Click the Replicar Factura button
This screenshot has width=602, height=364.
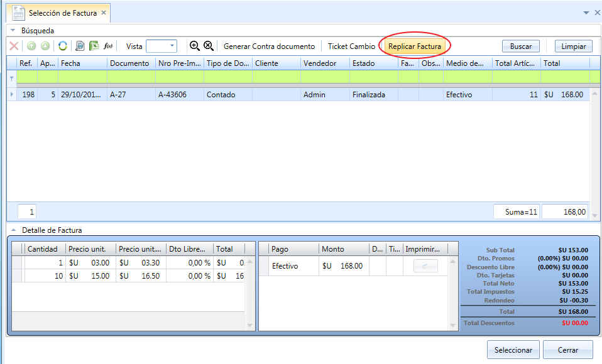click(x=415, y=46)
